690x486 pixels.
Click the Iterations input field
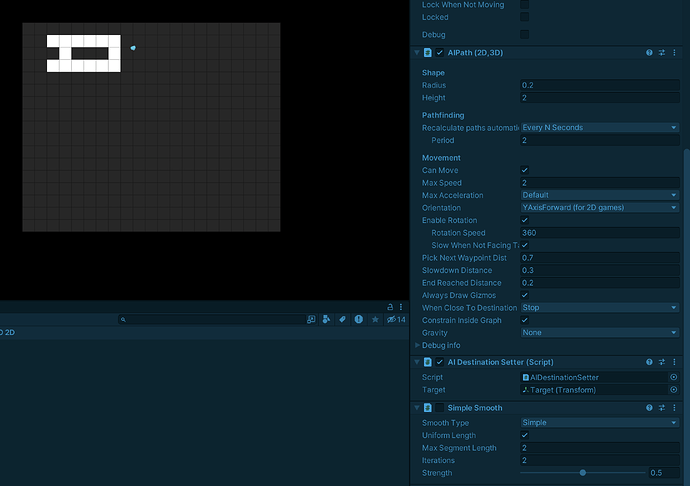[x=599, y=460]
